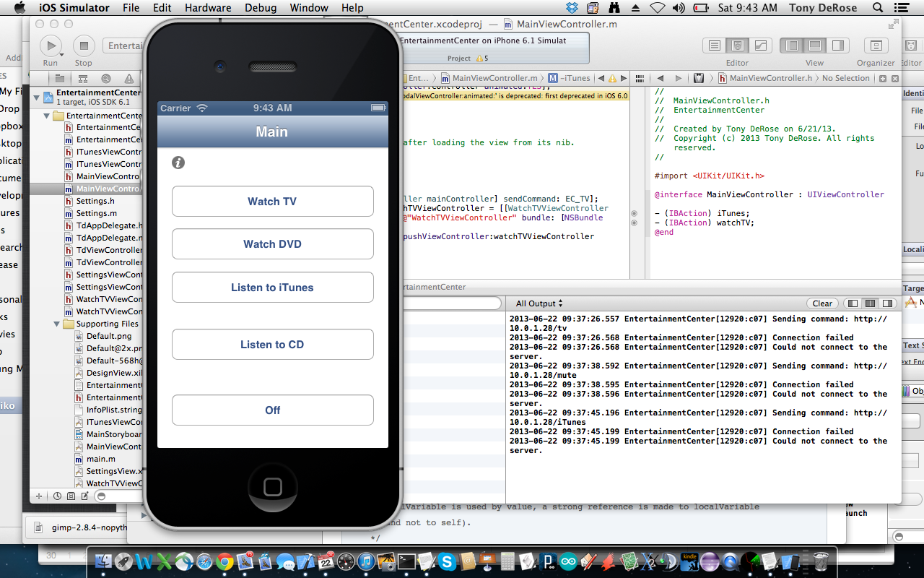The height and width of the screenshot is (578, 924).
Task: Click the navigator file filter search field
Action: pyautogui.click(x=120, y=496)
